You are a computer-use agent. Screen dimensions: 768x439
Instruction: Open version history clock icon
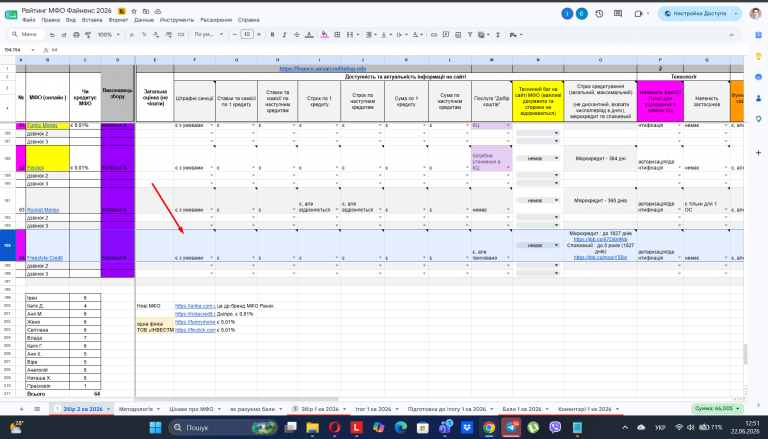tap(599, 14)
